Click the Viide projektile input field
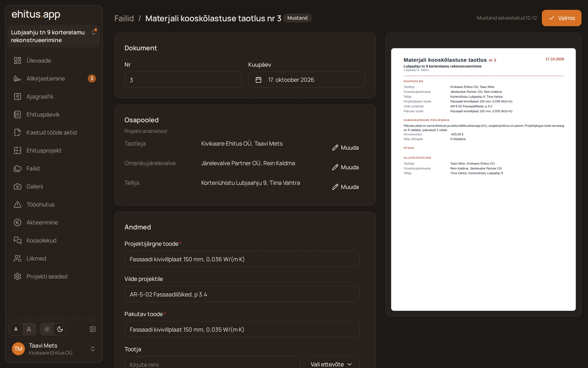 point(242,294)
